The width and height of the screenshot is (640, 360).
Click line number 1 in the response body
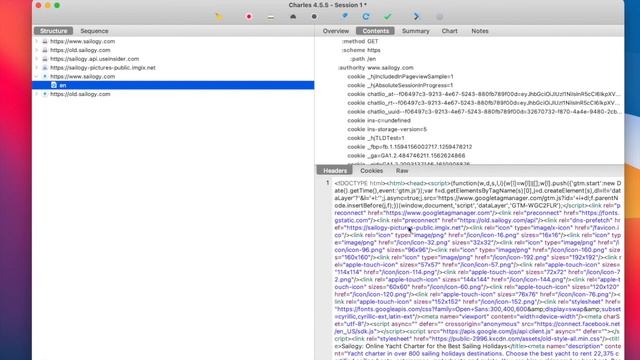tap(327, 183)
